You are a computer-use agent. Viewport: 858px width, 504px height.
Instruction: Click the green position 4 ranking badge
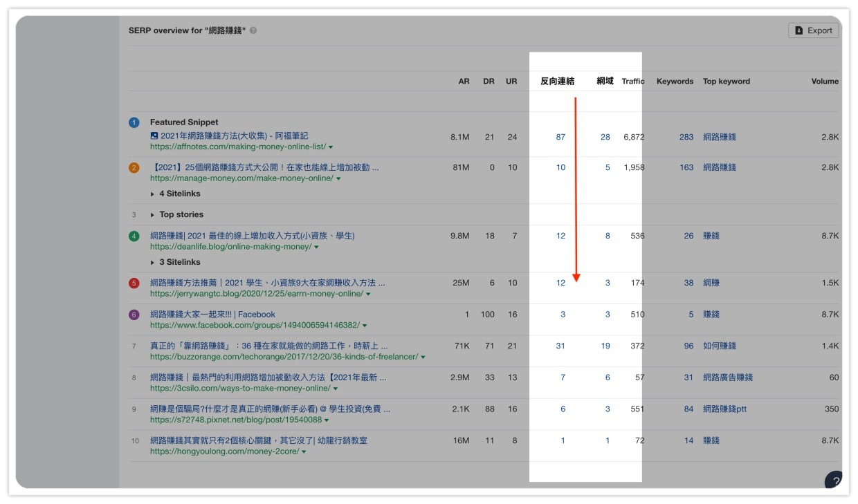(133, 236)
